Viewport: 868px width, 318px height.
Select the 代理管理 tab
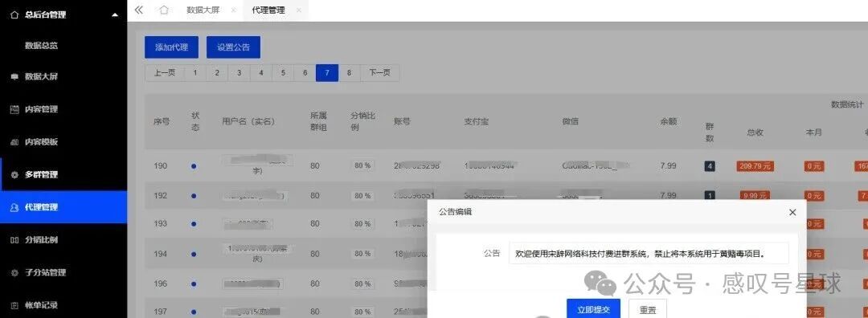point(268,10)
